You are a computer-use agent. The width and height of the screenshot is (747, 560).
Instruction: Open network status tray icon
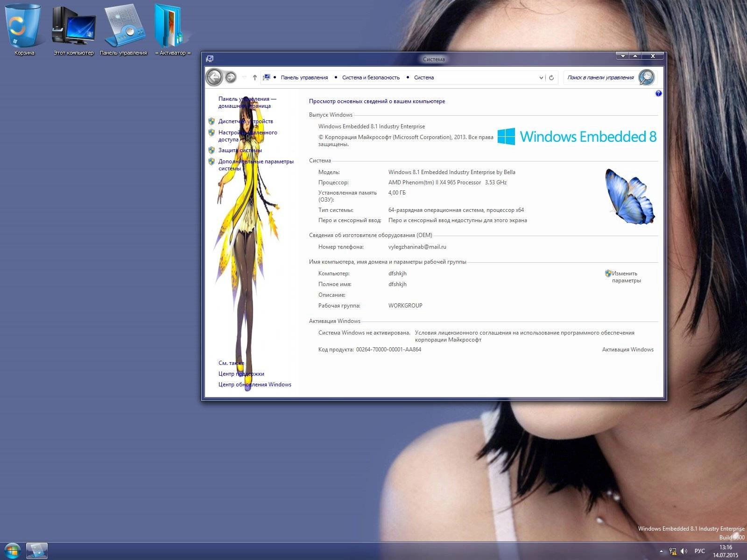tap(673, 551)
